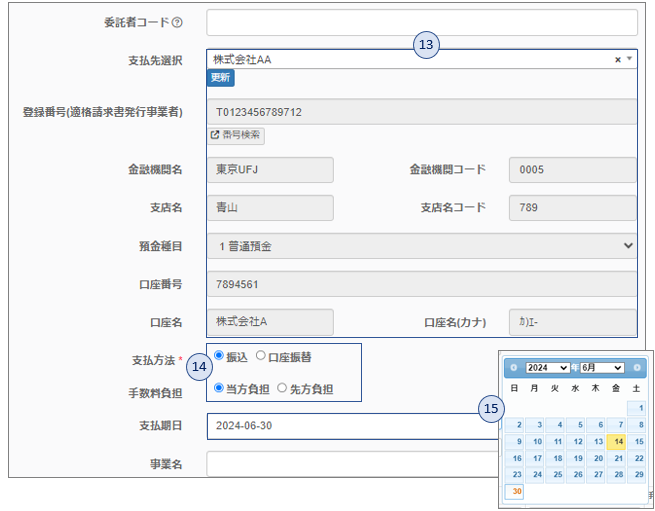Viewport: 655px width, 511px height.
Task: Pick day 28 in calendar
Action: (x=616, y=475)
